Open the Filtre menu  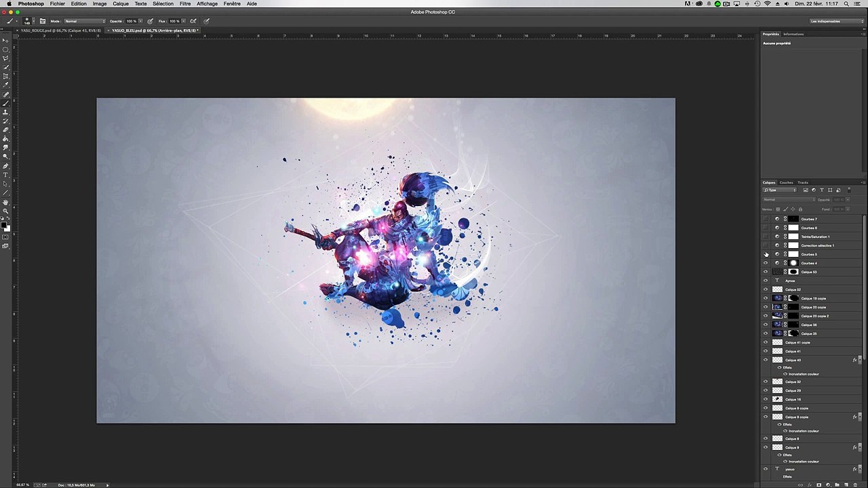click(184, 4)
